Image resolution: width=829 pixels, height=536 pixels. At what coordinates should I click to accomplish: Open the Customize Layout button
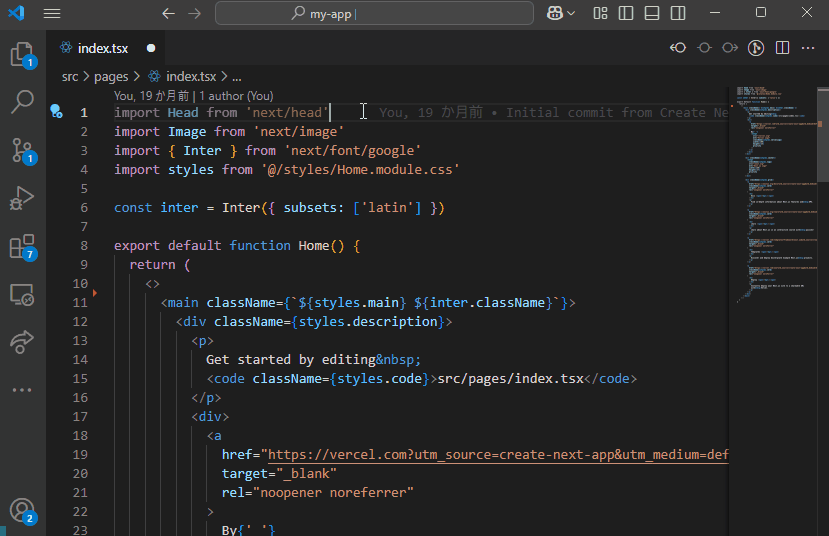coord(601,13)
